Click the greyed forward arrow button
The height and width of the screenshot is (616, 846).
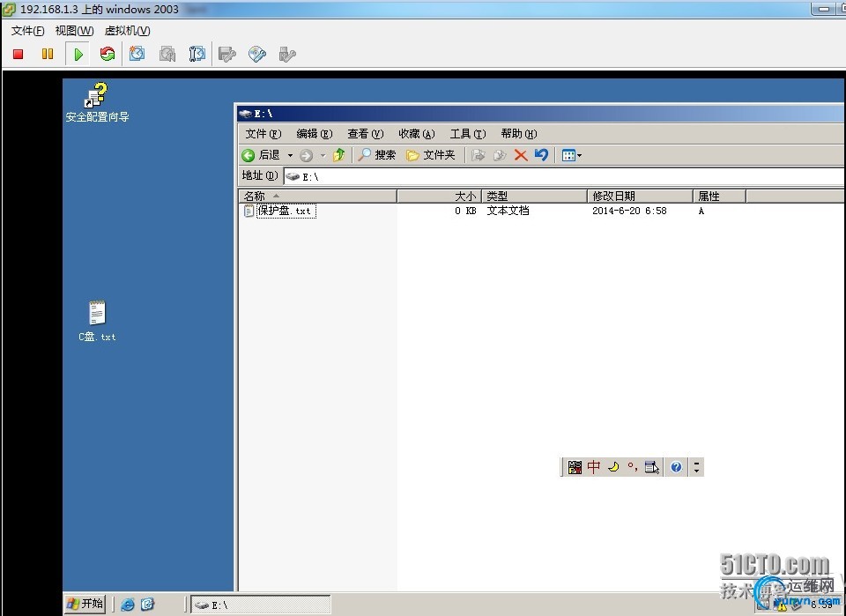coord(306,155)
